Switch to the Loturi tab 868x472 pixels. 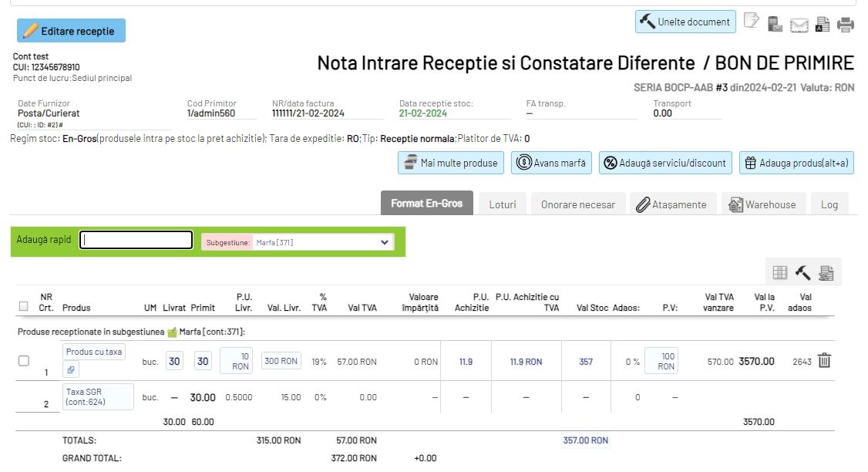click(502, 204)
